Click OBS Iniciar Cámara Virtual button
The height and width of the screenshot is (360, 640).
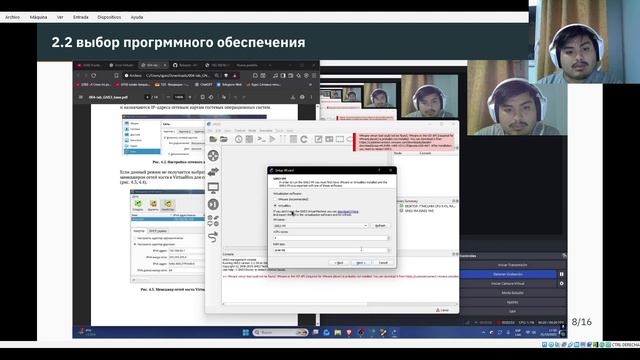(508, 284)
